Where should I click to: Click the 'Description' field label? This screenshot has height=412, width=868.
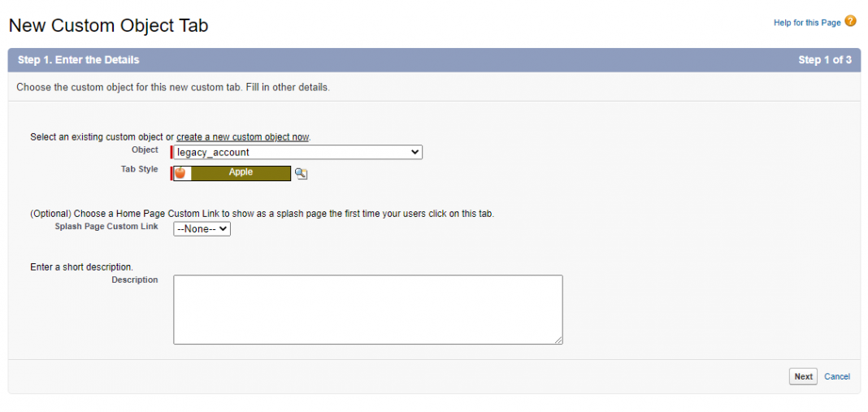(135, 280)
